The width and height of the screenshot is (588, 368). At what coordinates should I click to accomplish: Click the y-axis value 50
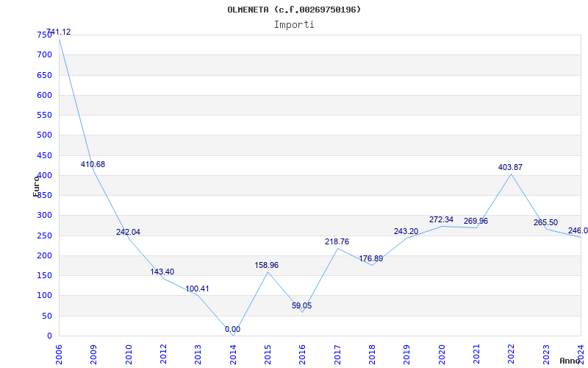click(x=47, y=316)
